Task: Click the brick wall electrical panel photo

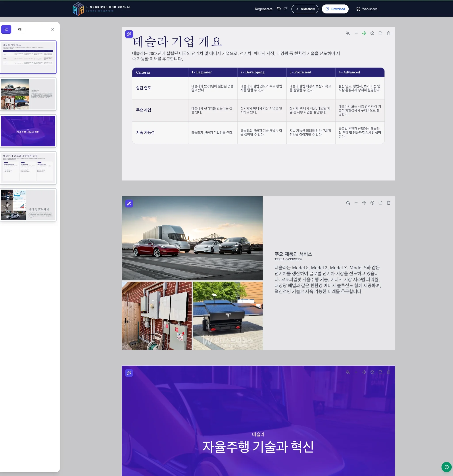Action: [x=157, y=316]
